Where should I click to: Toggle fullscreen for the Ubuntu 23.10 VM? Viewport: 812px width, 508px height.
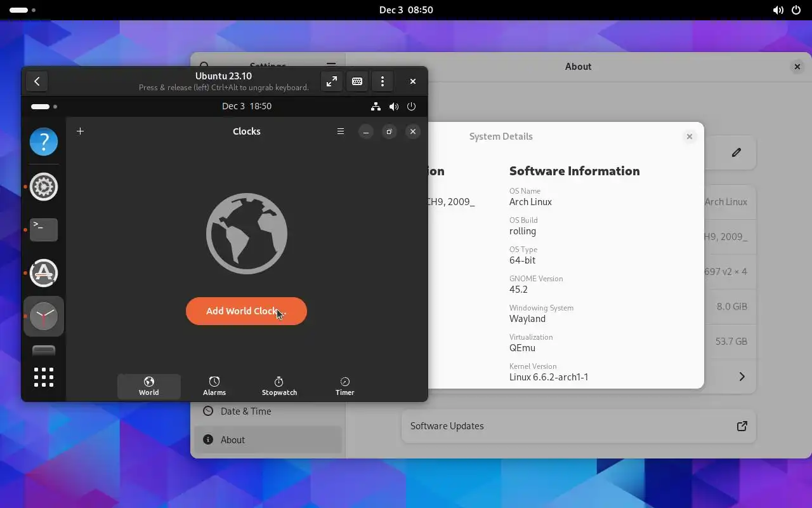point(332,81)
